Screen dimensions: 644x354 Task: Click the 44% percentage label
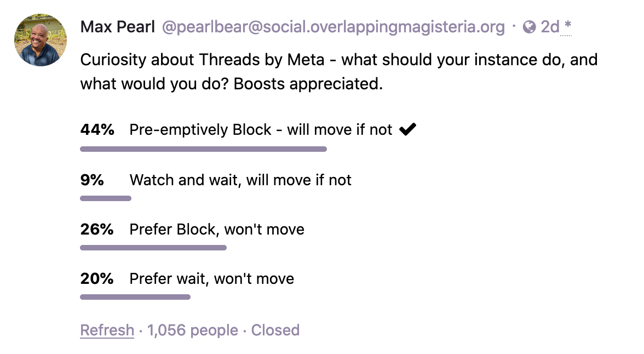96,129
